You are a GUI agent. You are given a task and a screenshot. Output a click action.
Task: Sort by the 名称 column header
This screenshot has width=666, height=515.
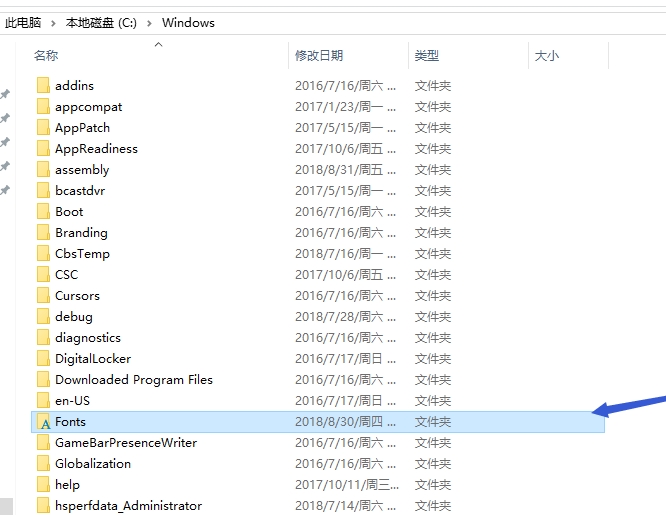tap(46, 55)
